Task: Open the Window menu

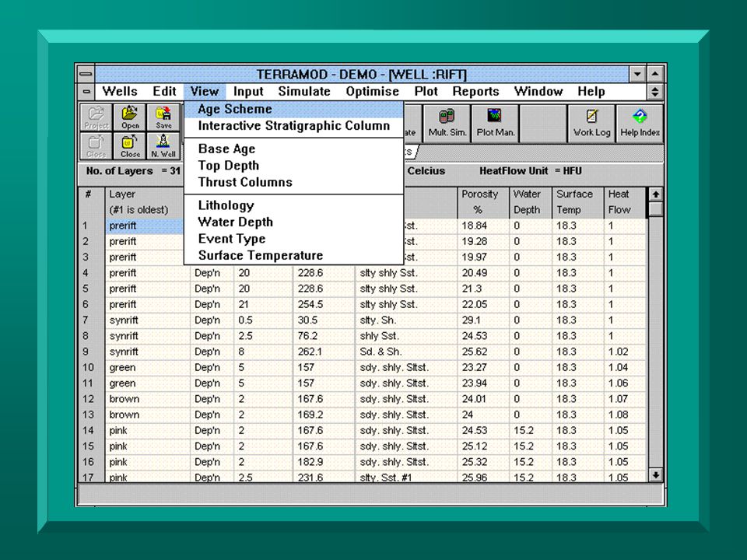Action: pyautogui.click(x=538, y=92)
